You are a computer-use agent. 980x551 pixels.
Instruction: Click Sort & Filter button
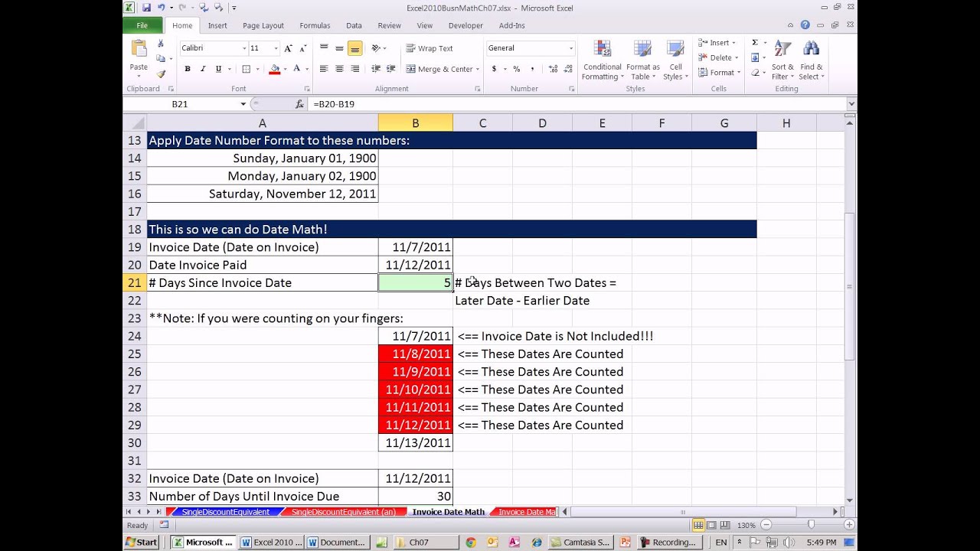click(x=782, y=60)
